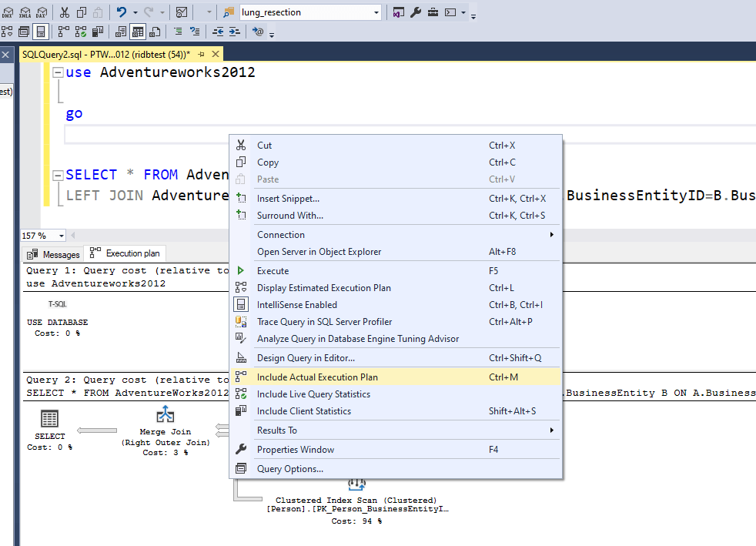
Task: Collapse the SELECT statement outline block
Action: coord(58,175)
